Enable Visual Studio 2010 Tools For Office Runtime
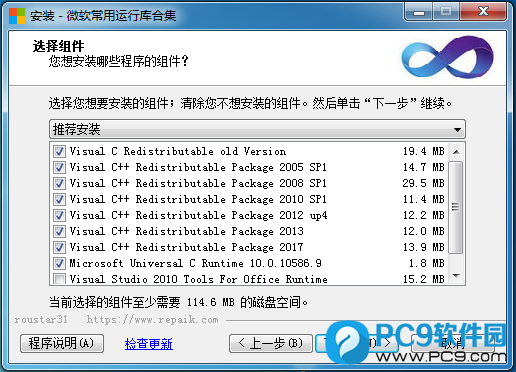 coord(59,279)
